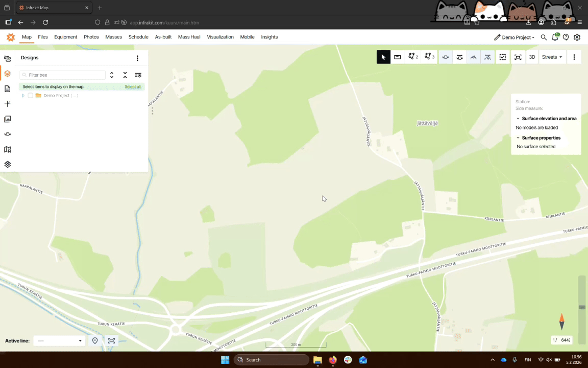Check the Demo Project checkbox
Screen dimensions: 588x368
(31, 96)
